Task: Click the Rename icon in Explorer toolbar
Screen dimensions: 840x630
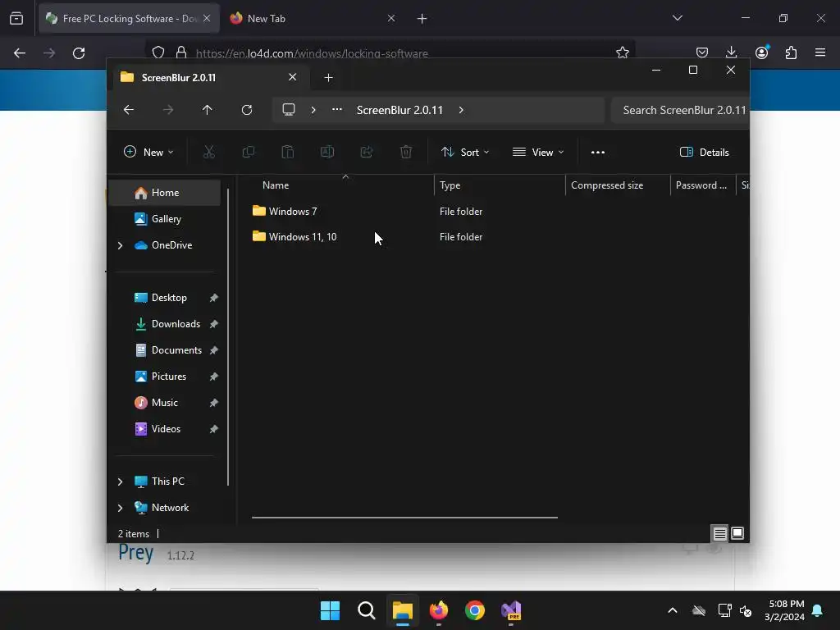Action: 327,152
